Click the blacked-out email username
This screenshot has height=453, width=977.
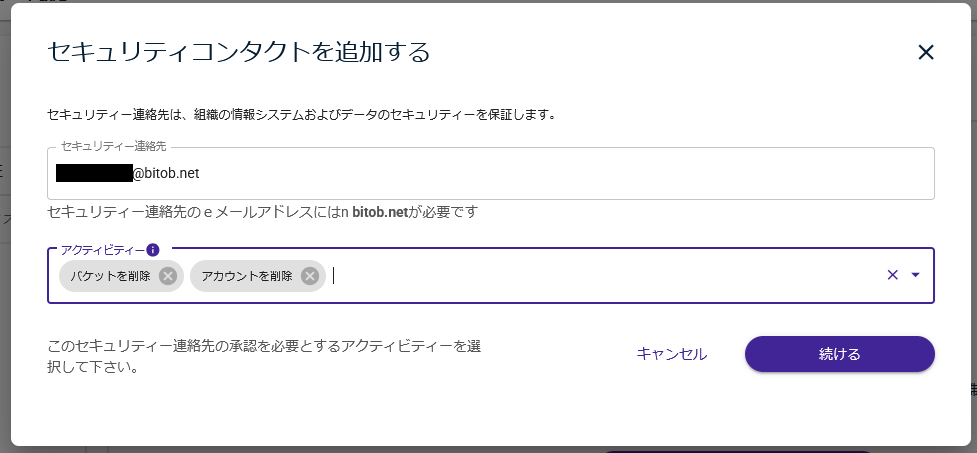point(94,173)
